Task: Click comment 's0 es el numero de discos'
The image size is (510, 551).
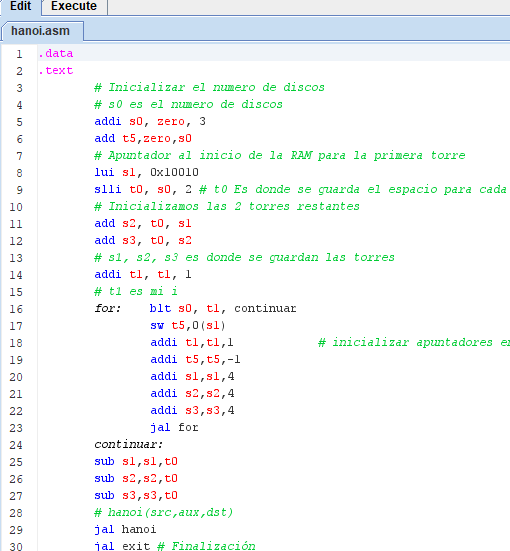Action: (x=188, y=104)
